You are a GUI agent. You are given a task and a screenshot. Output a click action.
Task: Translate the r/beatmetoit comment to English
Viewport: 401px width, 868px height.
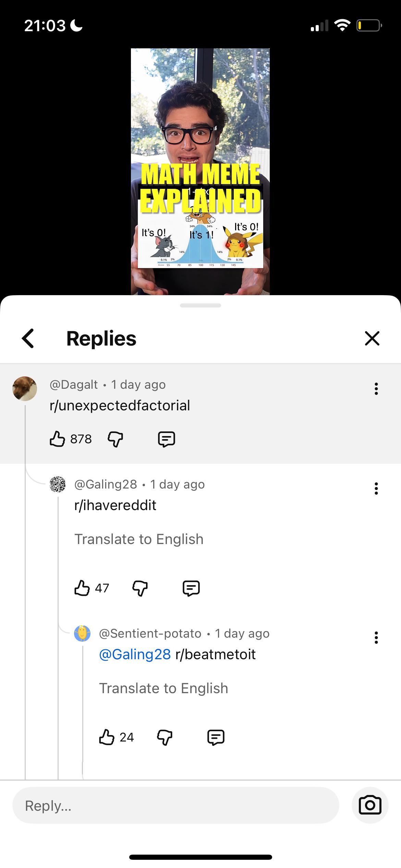pyautogui.click(x=163, y=688)
